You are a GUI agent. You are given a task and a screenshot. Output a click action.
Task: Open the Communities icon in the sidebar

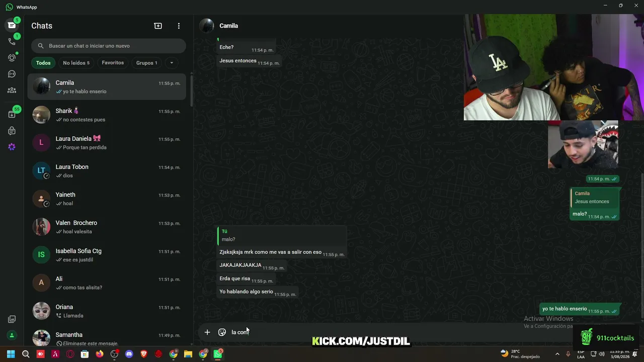pyautogui.click(x=12, y=90)
